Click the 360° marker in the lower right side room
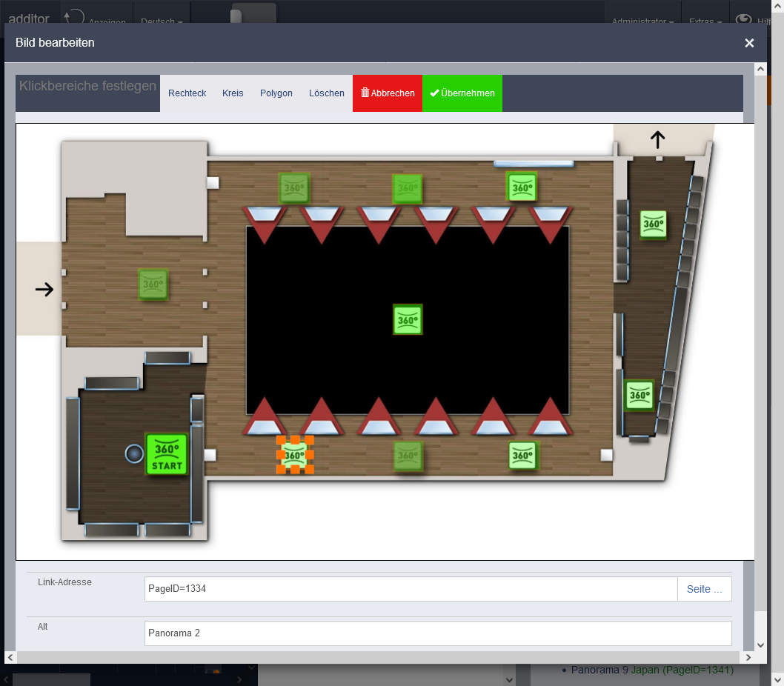The image size is (784, 686). point(639,395)
